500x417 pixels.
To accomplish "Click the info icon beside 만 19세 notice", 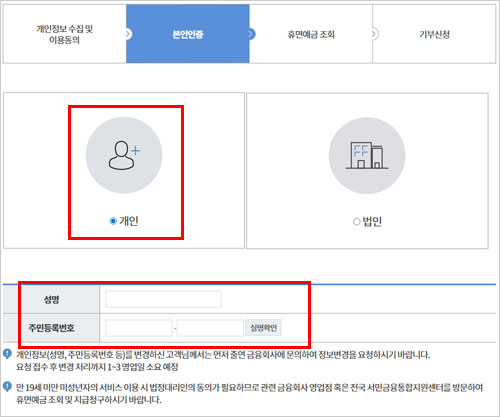I will (x=7, y=387).
